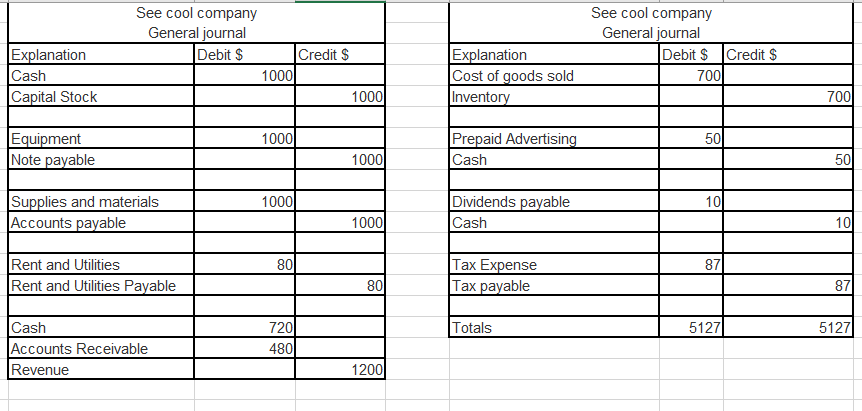Click the Tax Expense cell

(555, 265)
